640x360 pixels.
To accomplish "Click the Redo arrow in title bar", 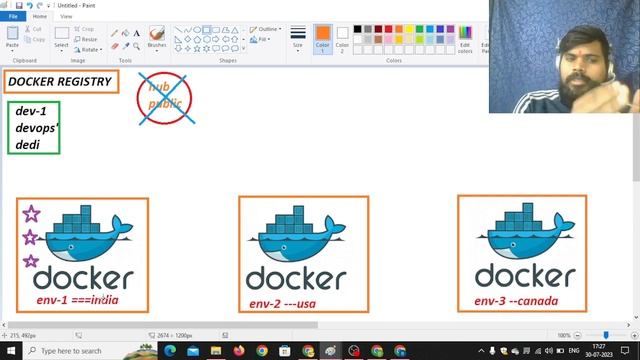I will (x=40, y=6).
